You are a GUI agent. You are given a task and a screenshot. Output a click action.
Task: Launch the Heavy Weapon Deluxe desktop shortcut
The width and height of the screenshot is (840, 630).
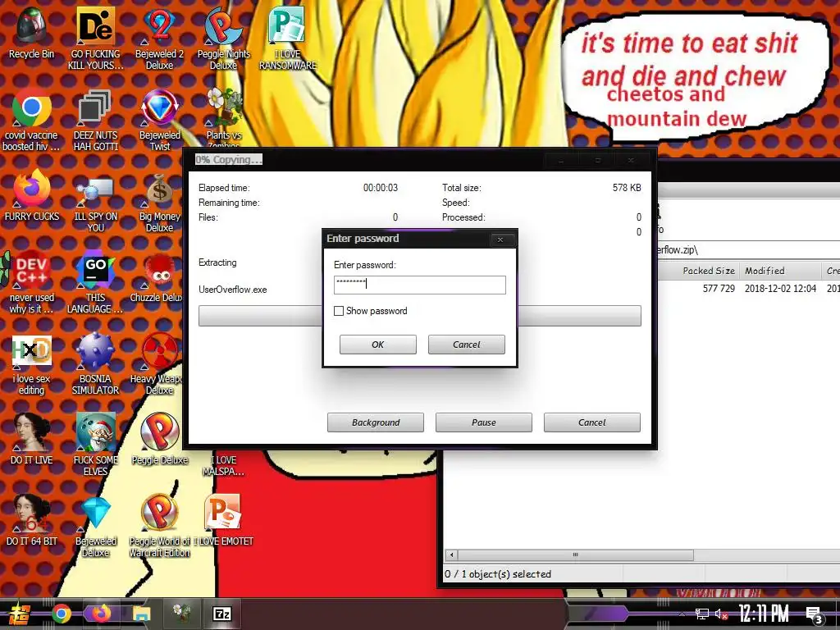[158, 362]
